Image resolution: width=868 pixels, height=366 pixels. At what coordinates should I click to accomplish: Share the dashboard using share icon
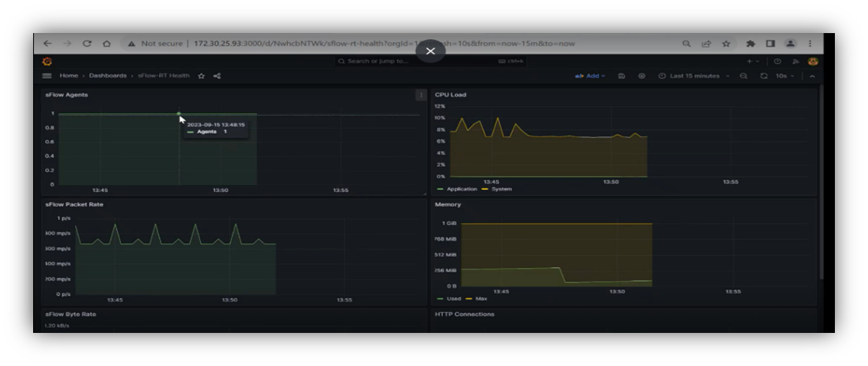217,76
